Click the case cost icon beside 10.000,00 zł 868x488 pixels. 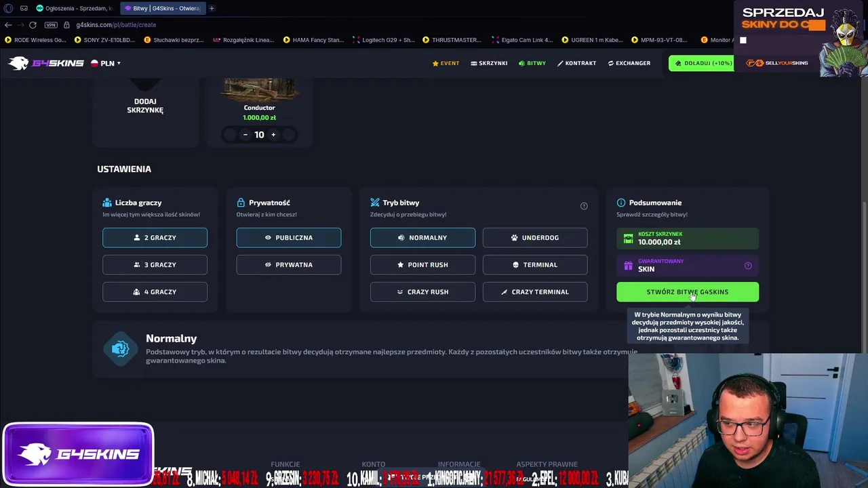point(628,239)
